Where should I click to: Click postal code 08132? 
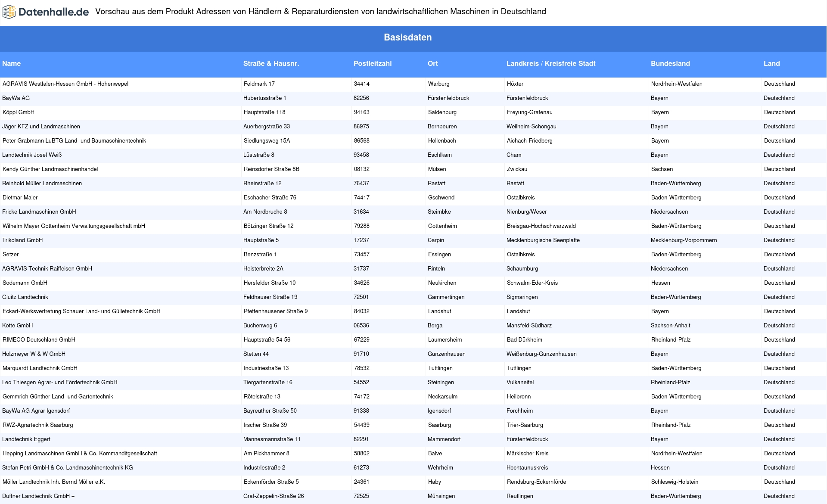point(362,169)
